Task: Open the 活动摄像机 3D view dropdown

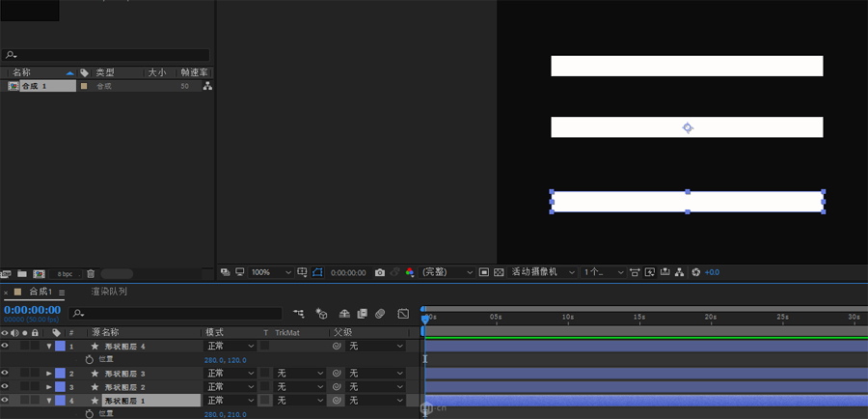Action: (543, 273)
